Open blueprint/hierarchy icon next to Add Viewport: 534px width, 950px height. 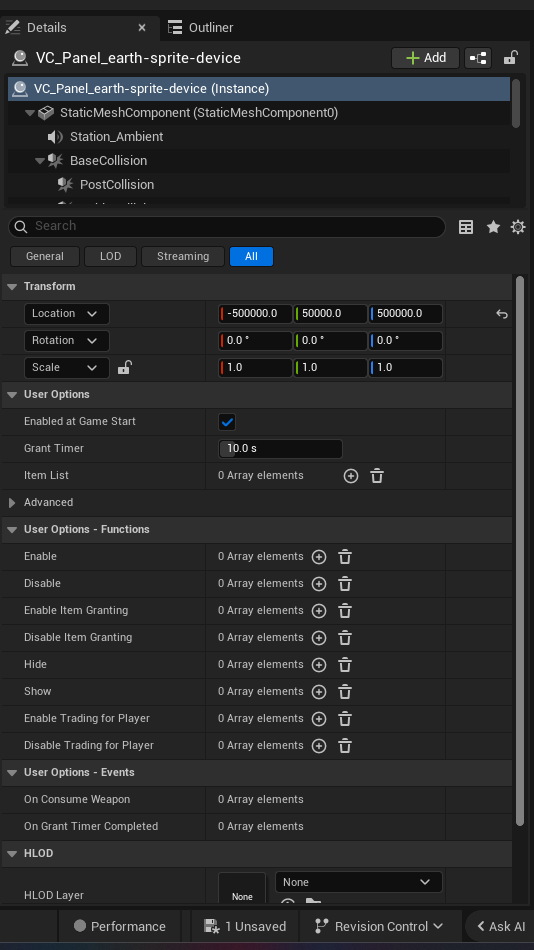(478, 58)
